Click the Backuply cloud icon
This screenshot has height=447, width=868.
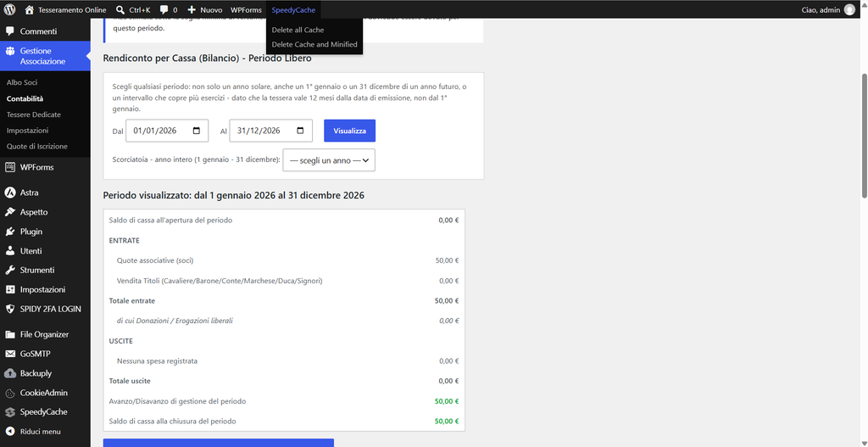pyautogui.click(x=10, y=372)
